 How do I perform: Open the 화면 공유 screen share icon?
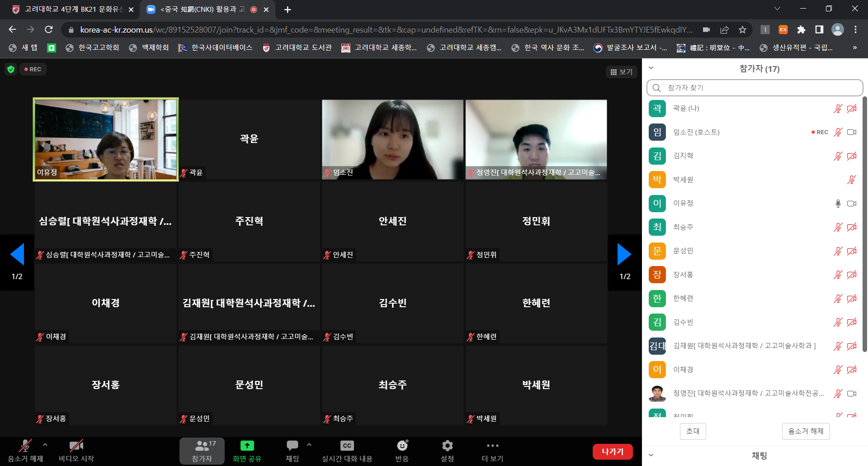click(x=247, y=446)
